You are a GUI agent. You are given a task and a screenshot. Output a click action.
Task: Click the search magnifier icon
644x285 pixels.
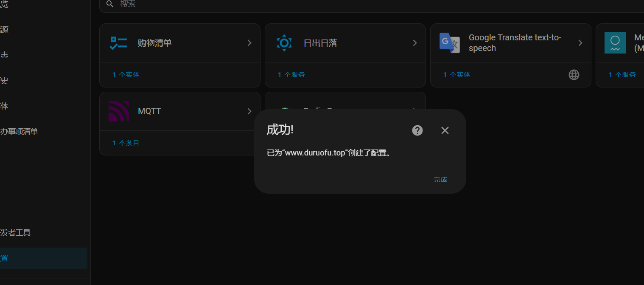click(110, 4)
